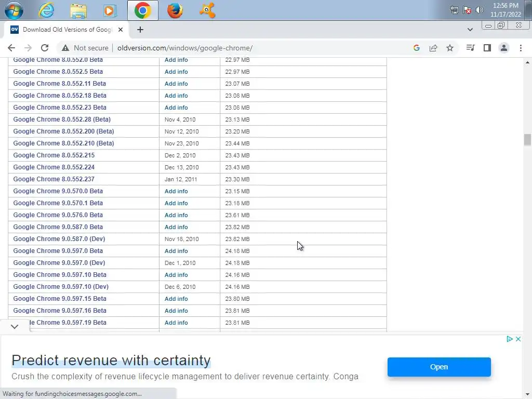Image resolution: width=532 pixels, height=399 pixels.
Task: Reload the page with the refresh icon
Action: [45, 48]
